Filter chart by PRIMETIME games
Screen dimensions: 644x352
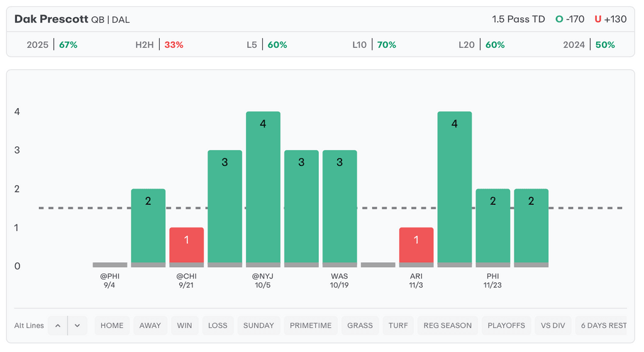[311, 326]
